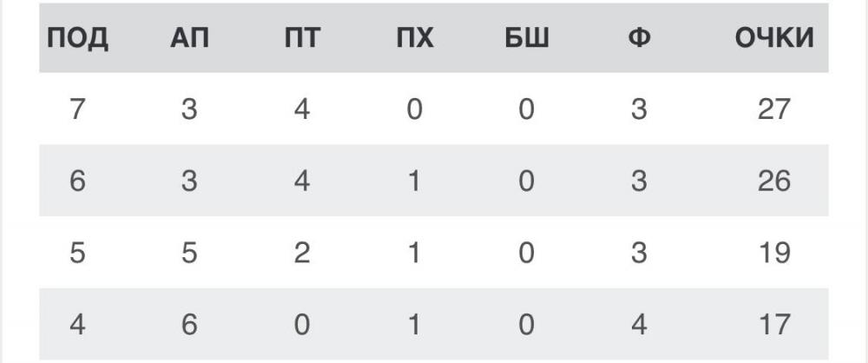Screen dimensions: 868x363
Task: Click the Ф column header
Action: pyautogui.click(x=639, y=40)
